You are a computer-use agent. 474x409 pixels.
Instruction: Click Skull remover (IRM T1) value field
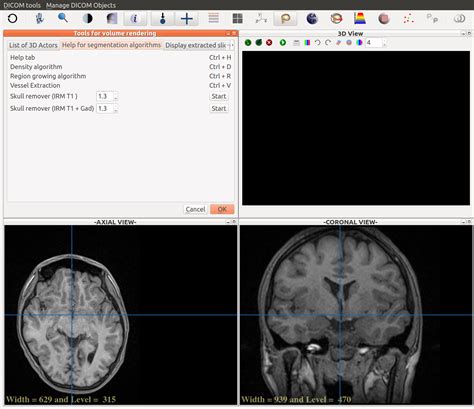105,96
